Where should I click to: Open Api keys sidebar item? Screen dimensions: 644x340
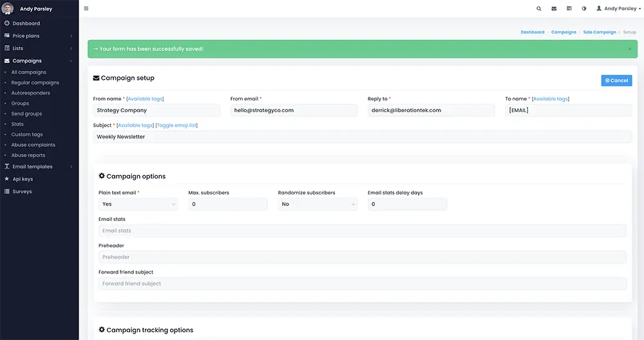coord(23,179)
